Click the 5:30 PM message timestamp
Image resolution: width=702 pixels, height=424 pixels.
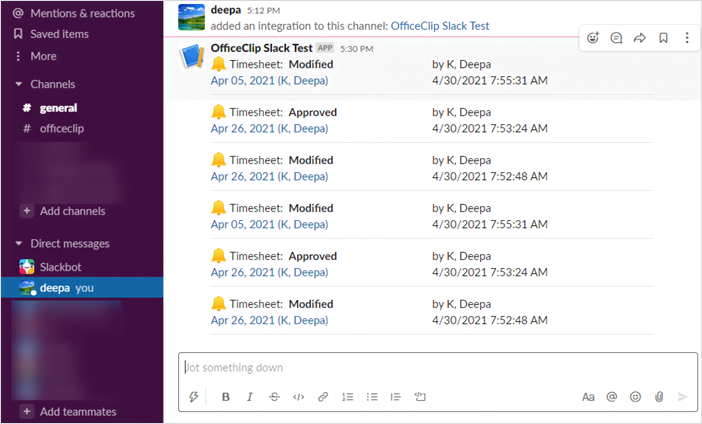point(357,49)
